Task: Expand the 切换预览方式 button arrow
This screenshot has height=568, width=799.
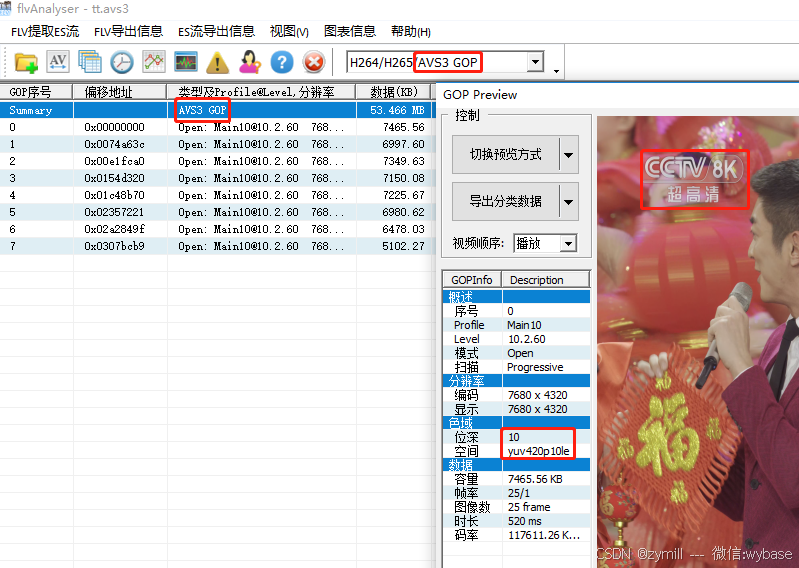Action: (x=568, y=154)
